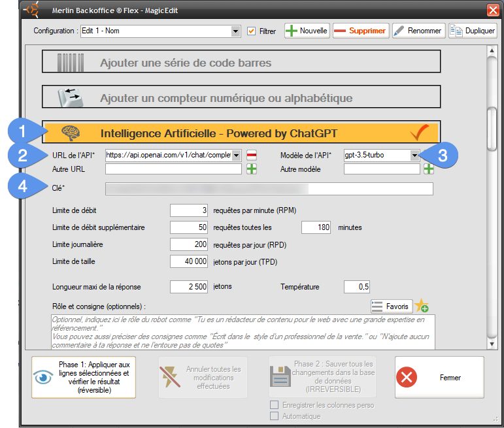Close the MagicEdit window
Viewport: 504px width, 428px height.
point(493,10)
